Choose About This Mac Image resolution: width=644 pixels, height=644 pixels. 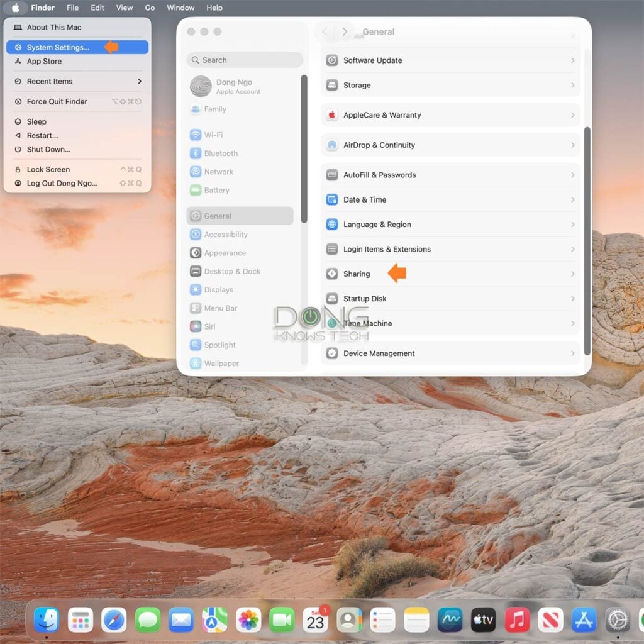point(77,27)
